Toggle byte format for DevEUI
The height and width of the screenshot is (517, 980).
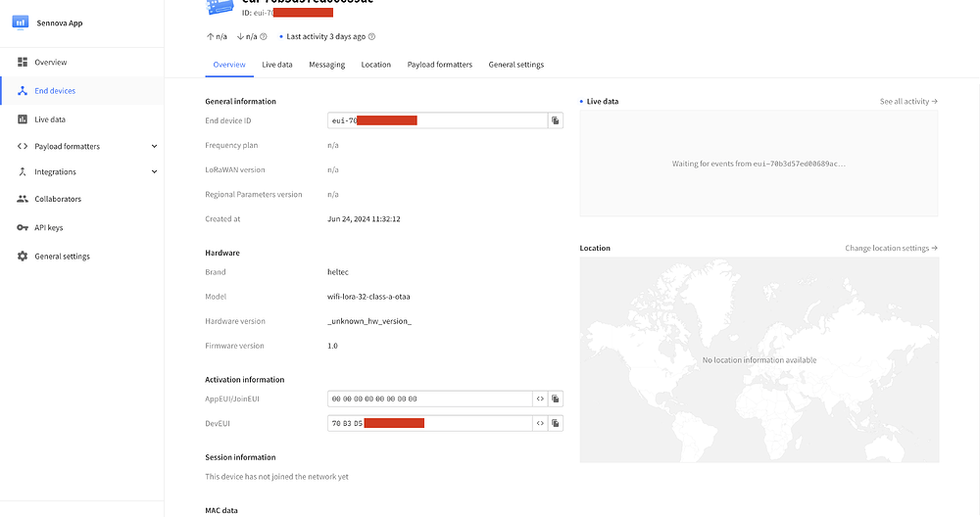click(540, 423)
